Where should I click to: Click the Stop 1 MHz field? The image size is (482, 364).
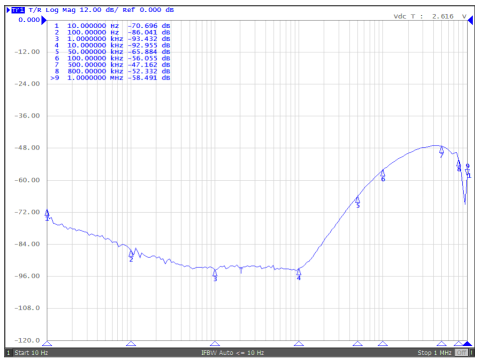pyautogui.click(x=434, y=353)
